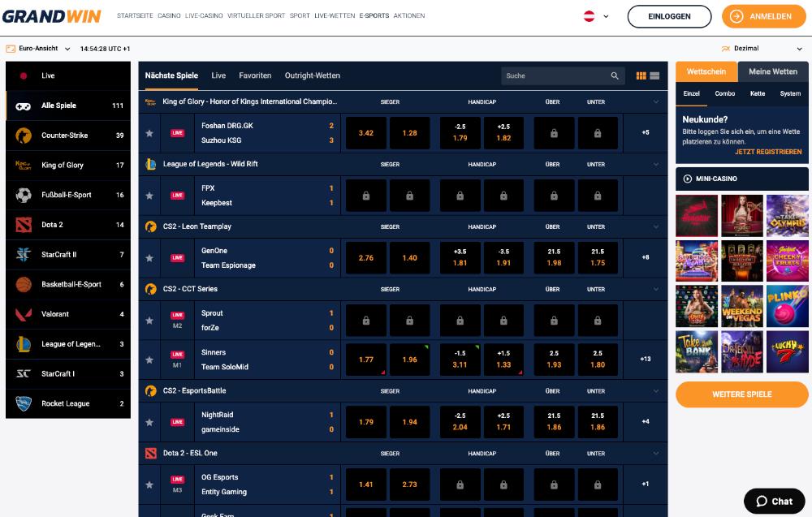The image size is (812, 517).
Task: Favorite the Sprout vs forZe match star
Action: click(149, 321)
